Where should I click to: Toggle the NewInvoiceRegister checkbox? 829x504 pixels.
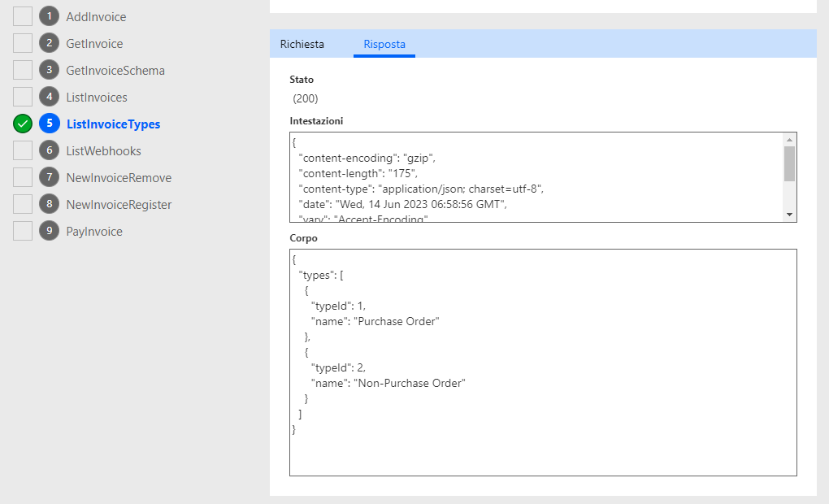coord(23,204)
